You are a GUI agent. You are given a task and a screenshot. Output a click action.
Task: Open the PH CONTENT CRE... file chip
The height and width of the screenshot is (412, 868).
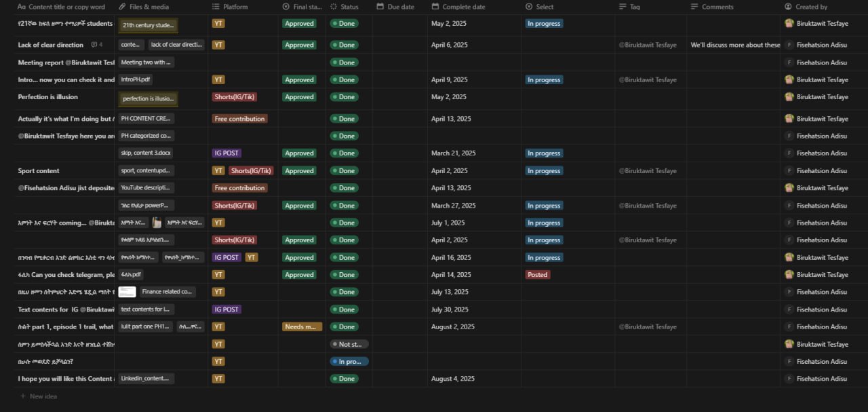[x=146, y=119]
